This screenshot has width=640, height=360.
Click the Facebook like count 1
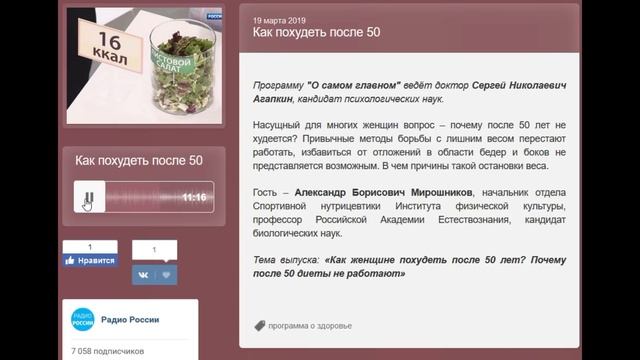point(90,247)
